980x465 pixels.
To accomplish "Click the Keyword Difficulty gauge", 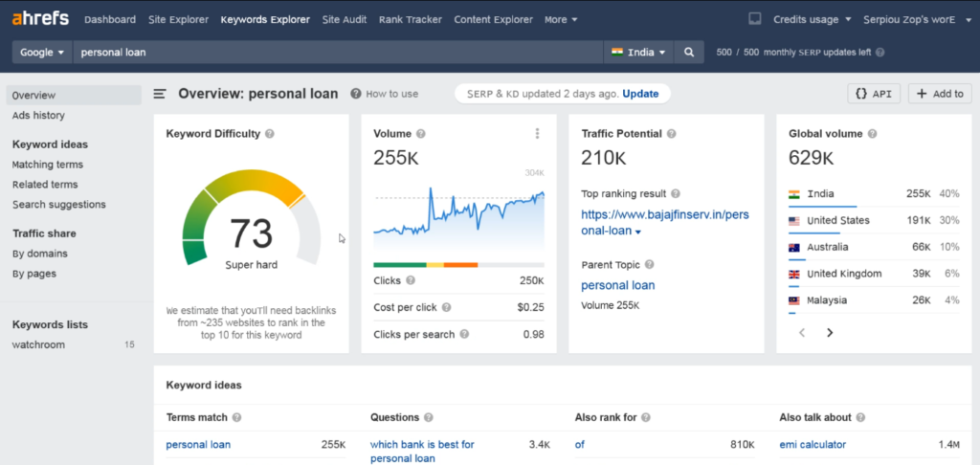I will coord(252,217).
